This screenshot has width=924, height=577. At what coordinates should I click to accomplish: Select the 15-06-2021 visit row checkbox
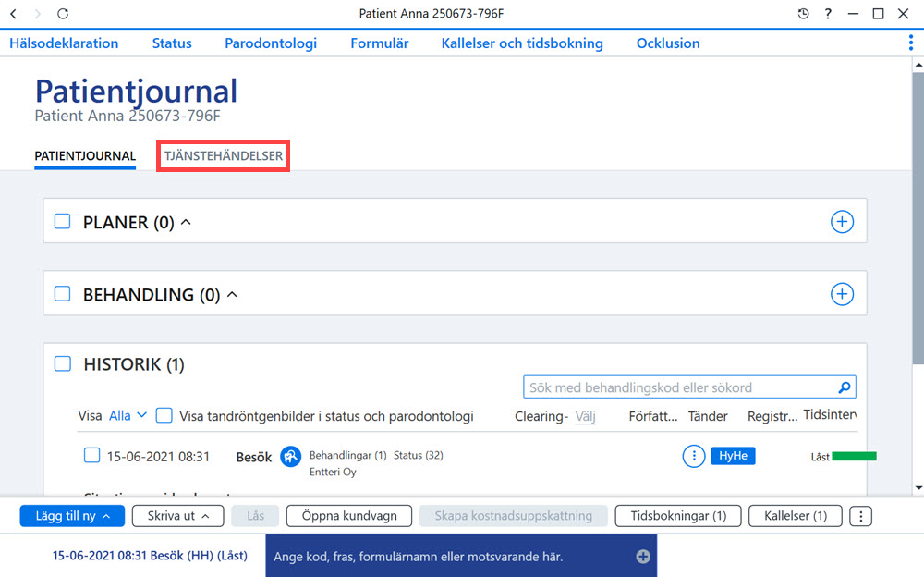click(91, 456)
